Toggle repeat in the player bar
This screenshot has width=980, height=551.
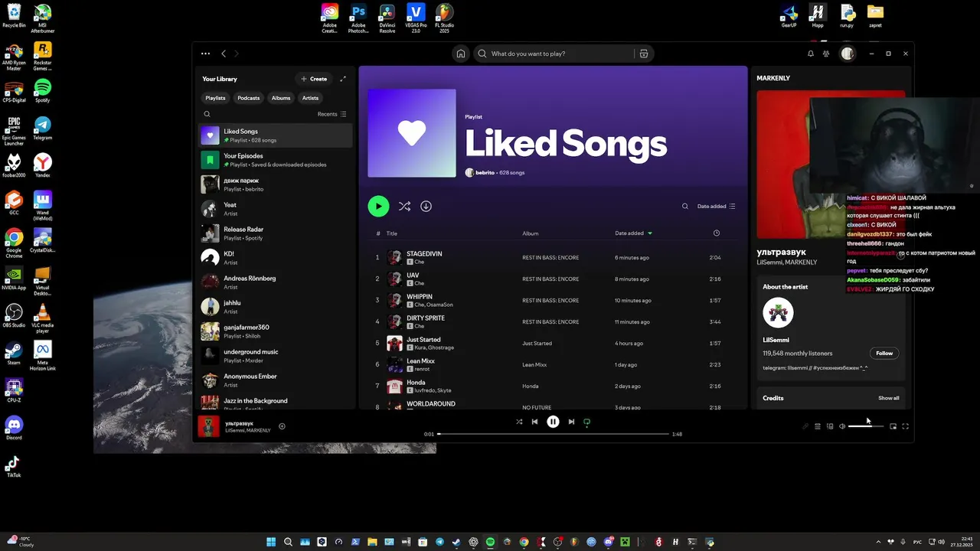click(x=587, y=422)
